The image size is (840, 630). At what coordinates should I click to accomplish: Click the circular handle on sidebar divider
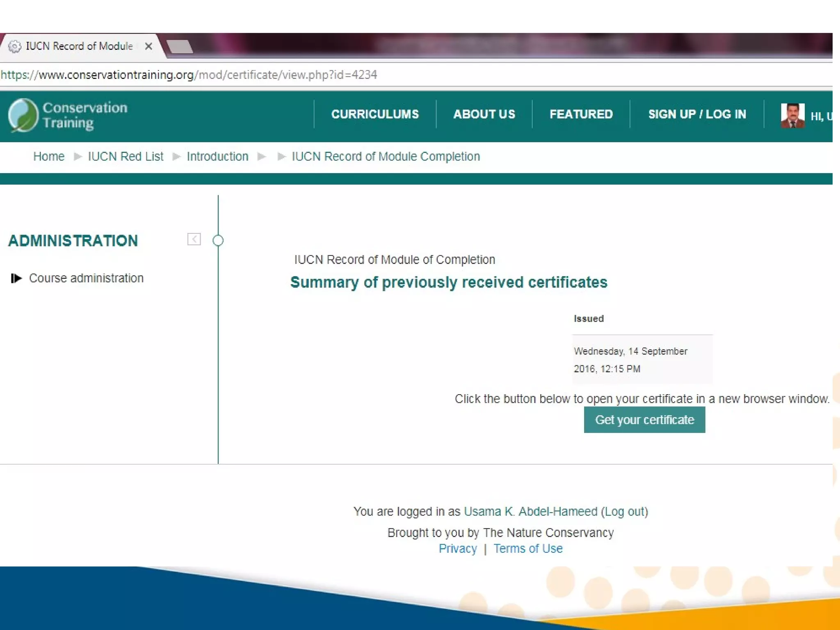click(218, 240)
